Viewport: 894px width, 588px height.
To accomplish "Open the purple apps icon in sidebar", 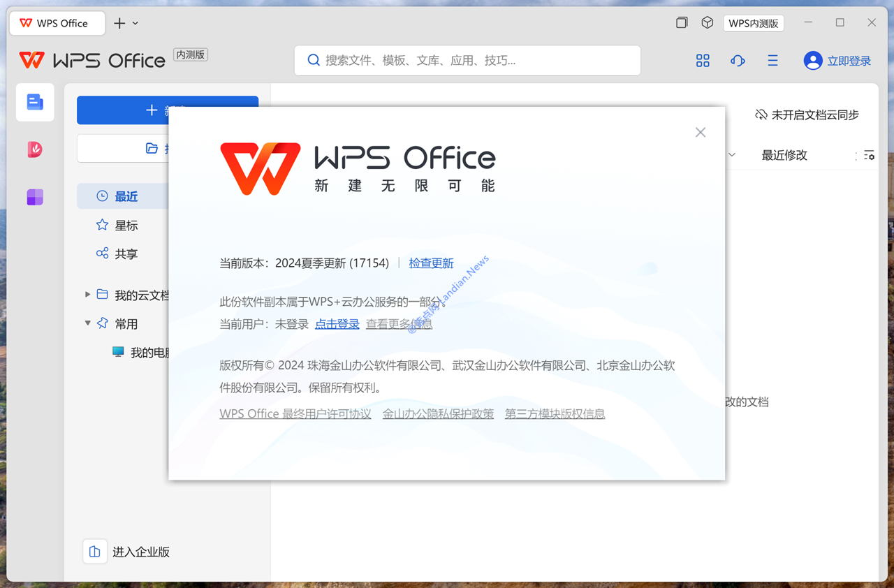I will (x=35, y=197).
